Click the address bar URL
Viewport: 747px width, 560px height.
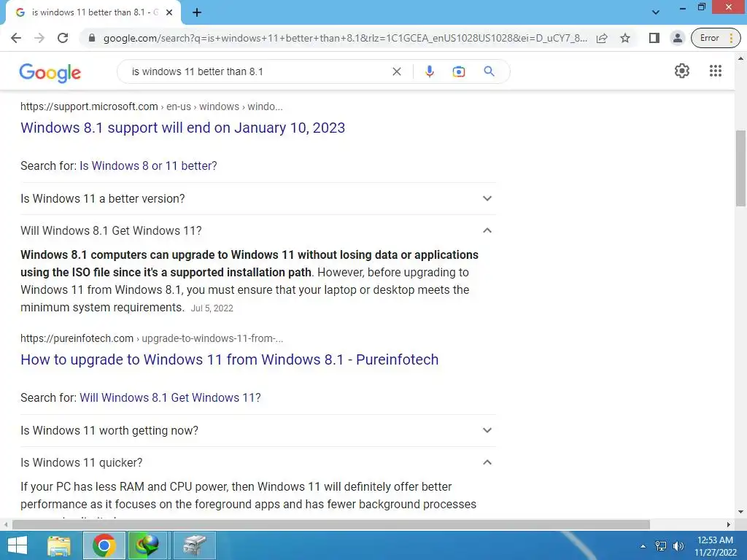tap(345, 38)
